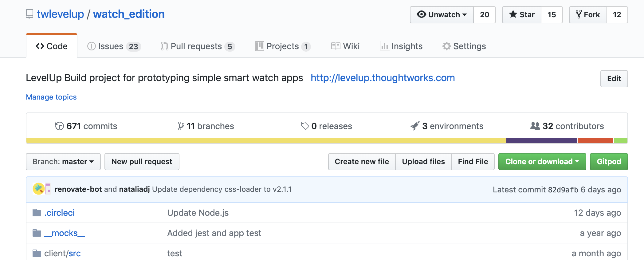Click the repository book icon
This screenshot has width=644, height=260.
point(29,14)
